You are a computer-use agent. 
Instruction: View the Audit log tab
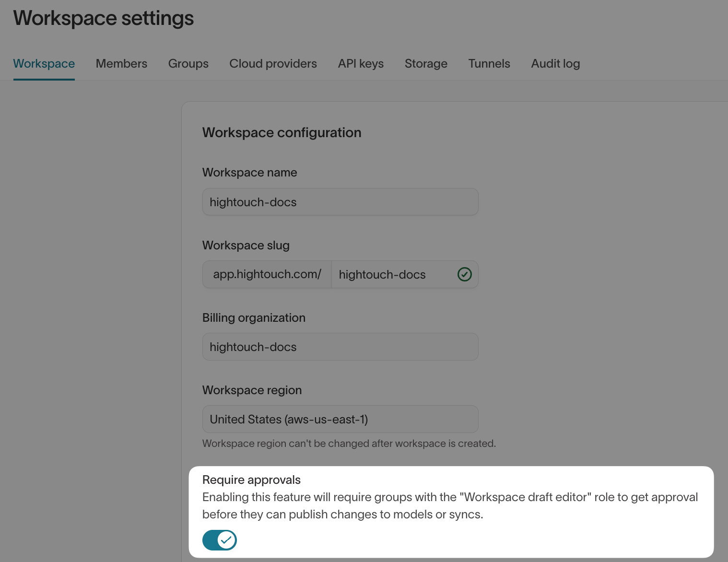[x=555, y=64]
